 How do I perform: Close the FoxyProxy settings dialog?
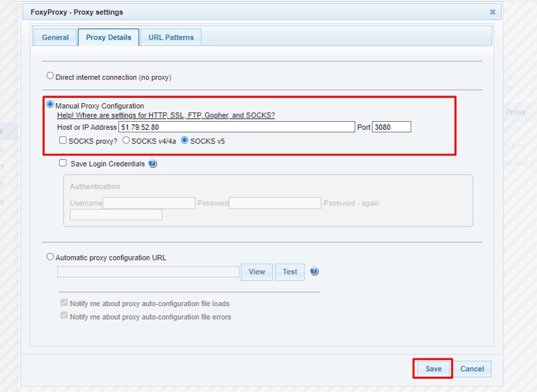pos(492,12)
